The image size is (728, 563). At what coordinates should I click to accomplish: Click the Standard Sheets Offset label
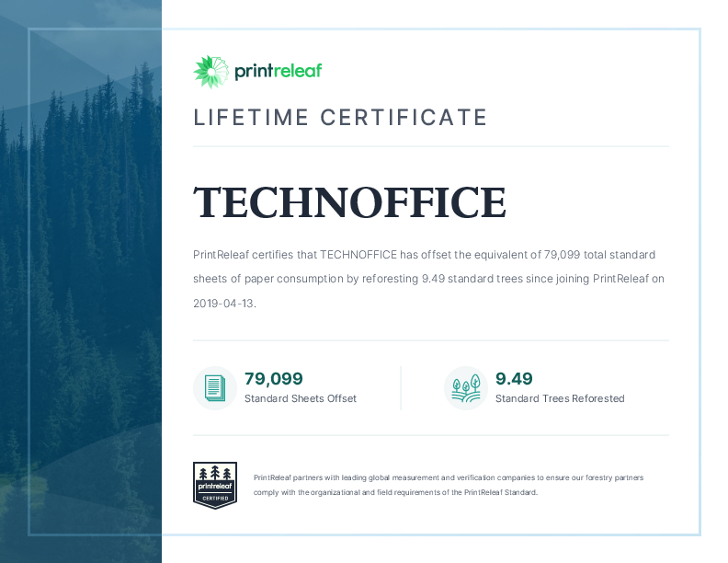coord(300,398)
